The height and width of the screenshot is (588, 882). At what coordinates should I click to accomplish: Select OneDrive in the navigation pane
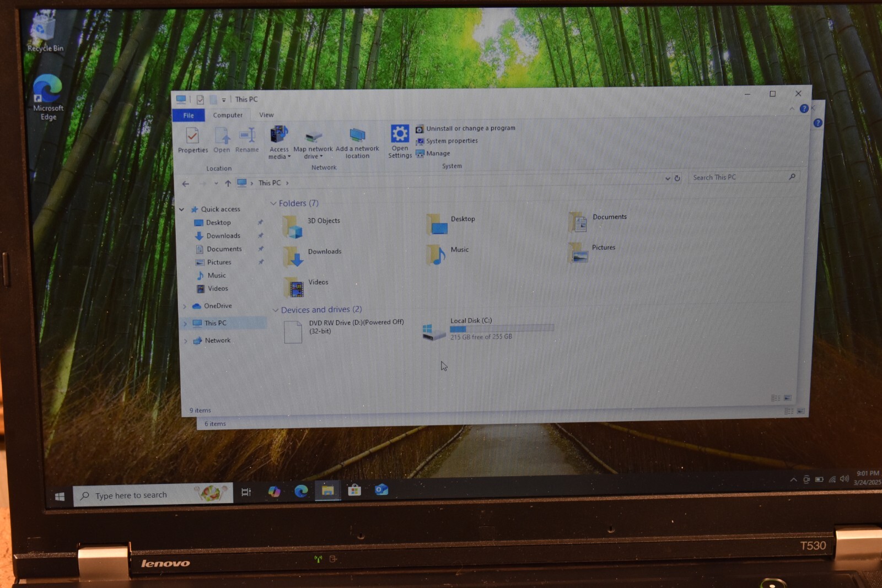(217, 306)
